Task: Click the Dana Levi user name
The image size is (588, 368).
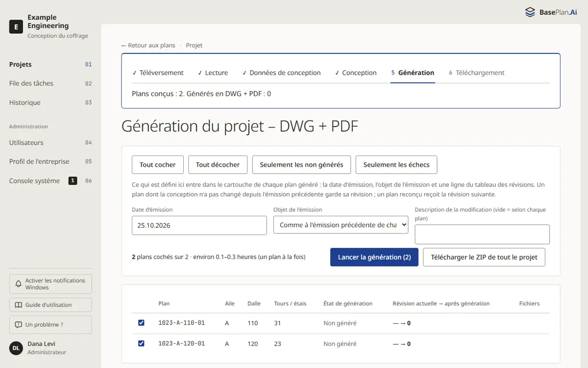Action: [x=41, y=344]
